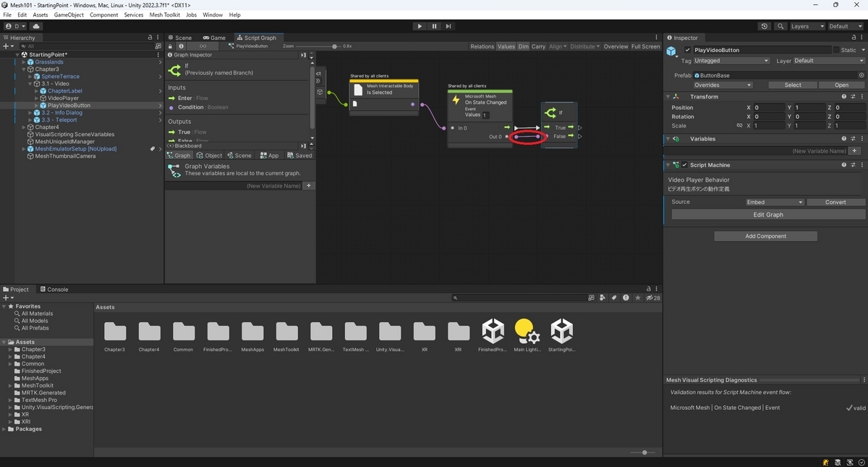Image resolution: width=868 pixels, height=467 pixels.
Task: Select the Saved variables tab
Action: (299, 155)
